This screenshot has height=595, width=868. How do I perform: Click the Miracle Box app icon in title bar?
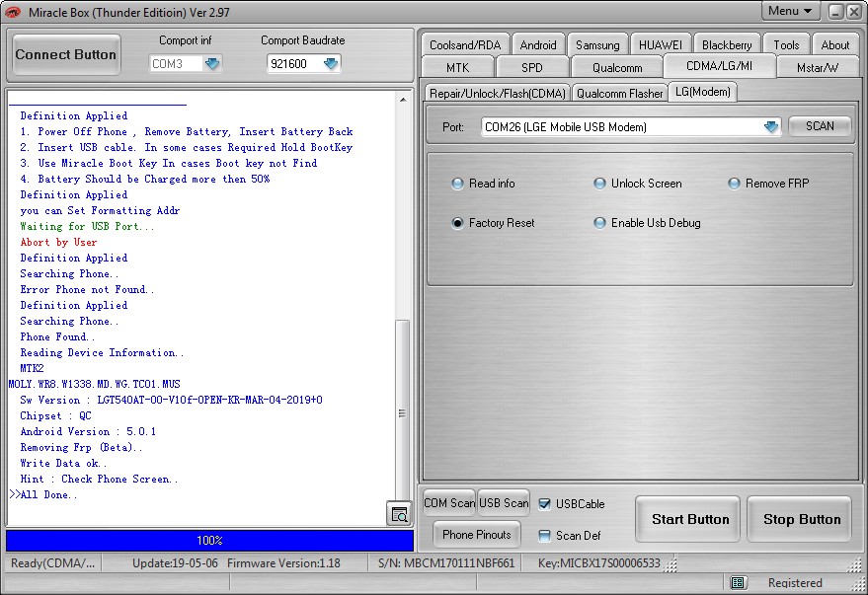point(13,12)
